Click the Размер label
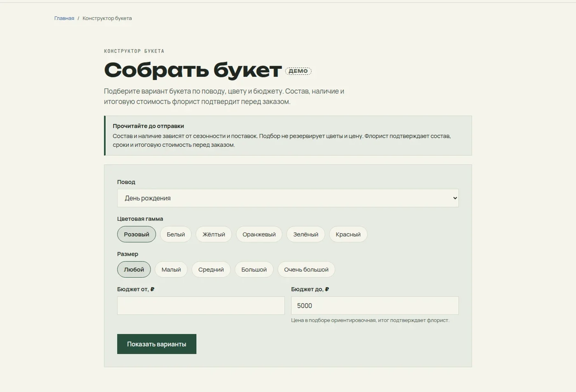The width and height of the screenshot is (576, 392). pyautogui.click(x=128, y=254)
